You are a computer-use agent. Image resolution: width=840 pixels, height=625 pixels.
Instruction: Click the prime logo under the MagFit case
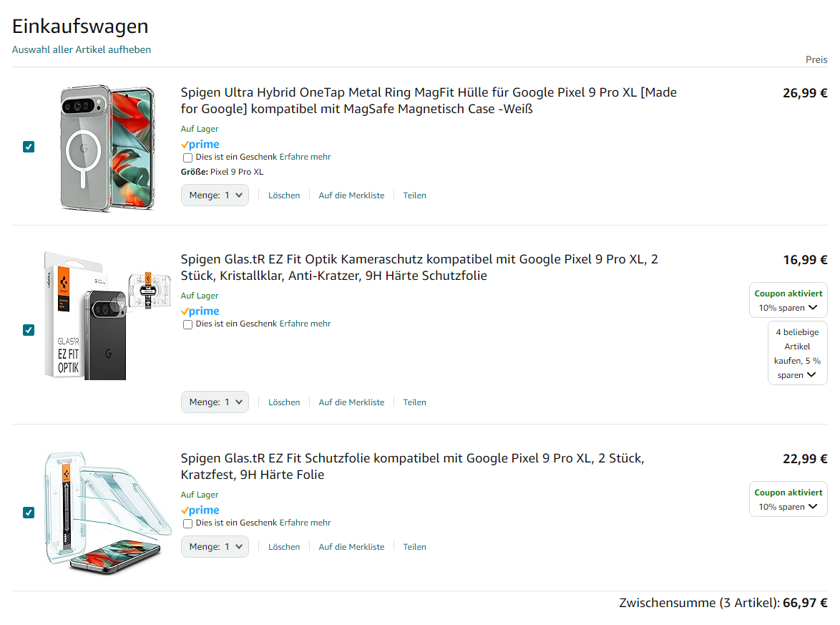(200, 145)
